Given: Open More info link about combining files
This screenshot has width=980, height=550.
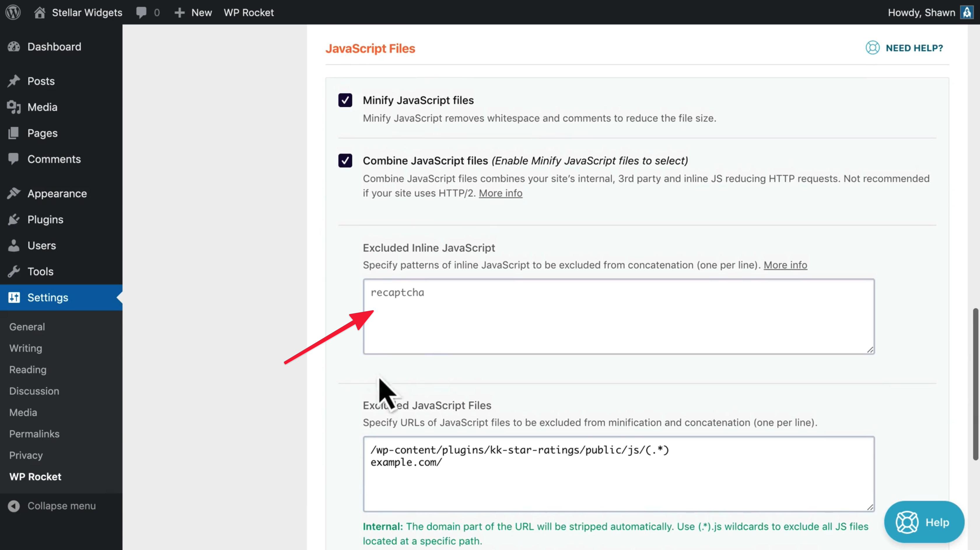Looking at the screenshot, I should [x=500, y=193].
